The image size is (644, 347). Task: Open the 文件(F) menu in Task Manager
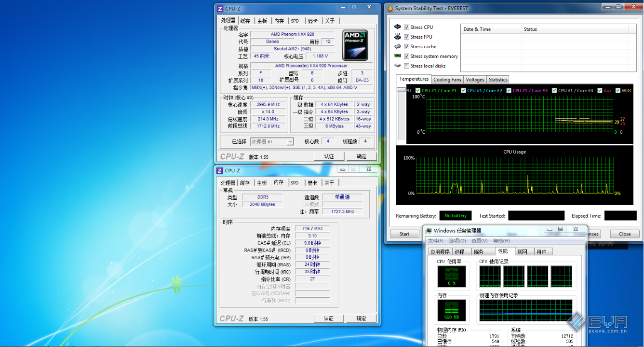436,241
